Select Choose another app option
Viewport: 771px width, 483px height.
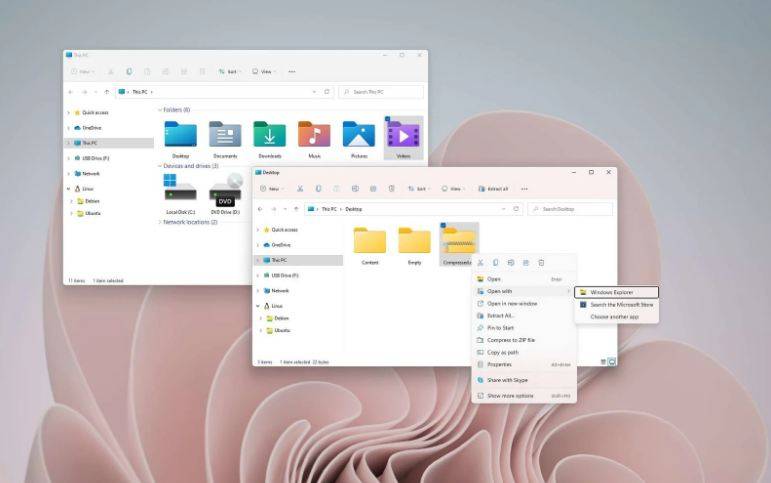pyautogui.click(x=617, y=317)
